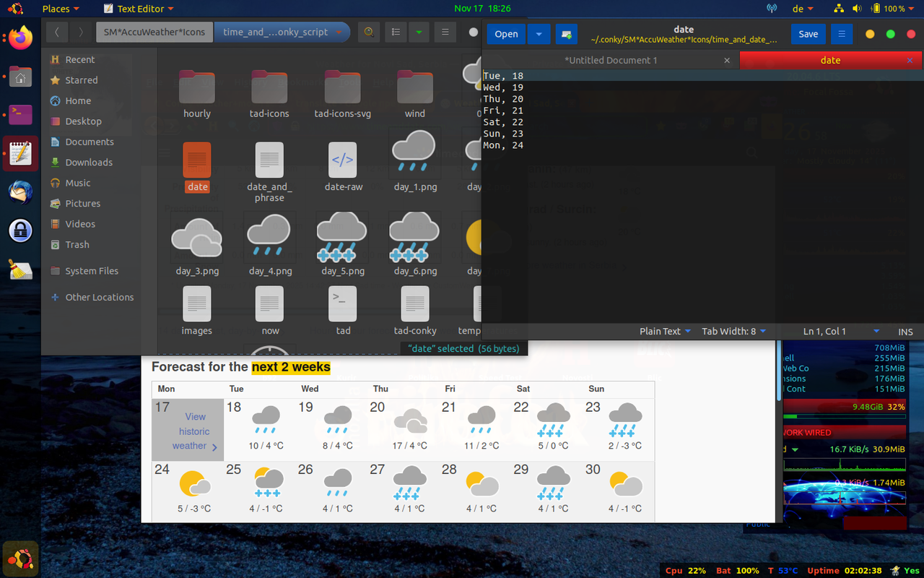Change the Plain Text syntax dropdown
Screen dimensions: 924x578
(x=665, y=332)
